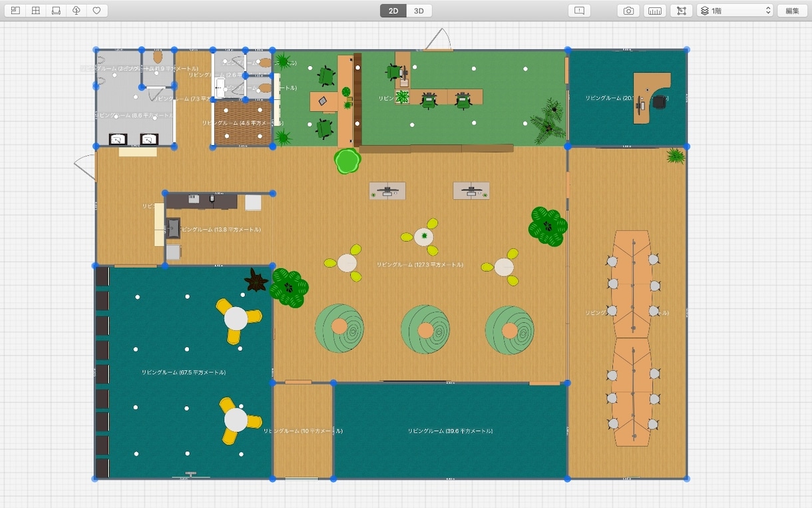Take a snapshot with the camera icon
This screenshot has width=812, height=508.
pos(628,11)
